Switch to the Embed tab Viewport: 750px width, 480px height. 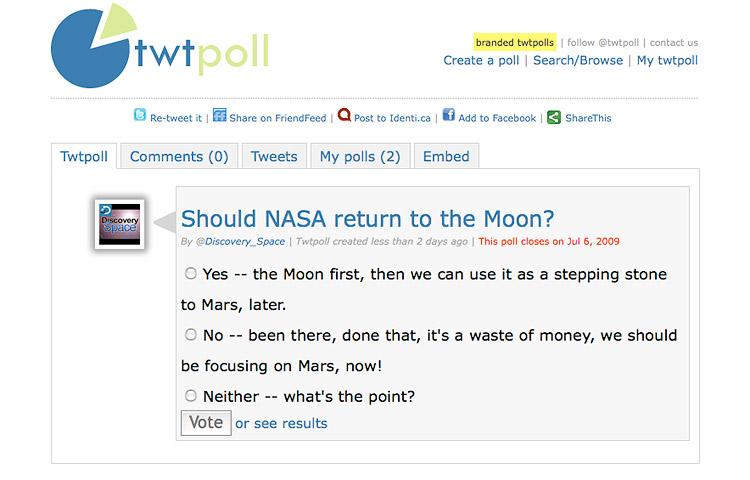coord(446,157)
